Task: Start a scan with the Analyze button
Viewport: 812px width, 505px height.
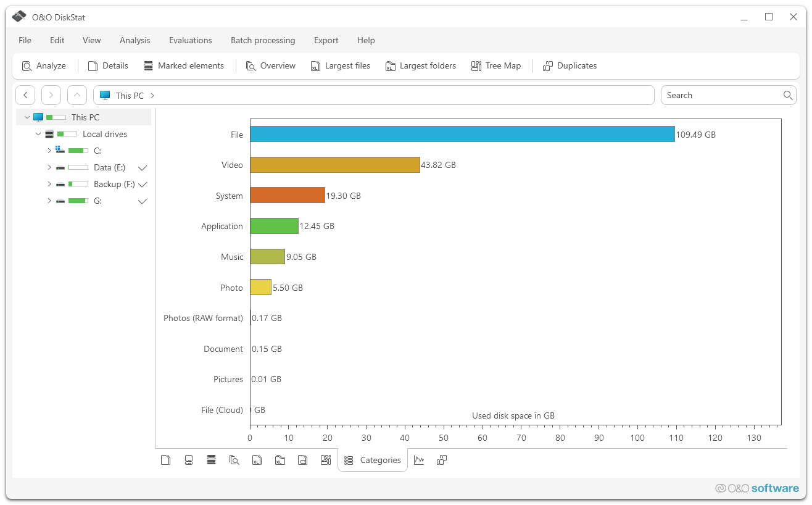Action: pos(44,66)
